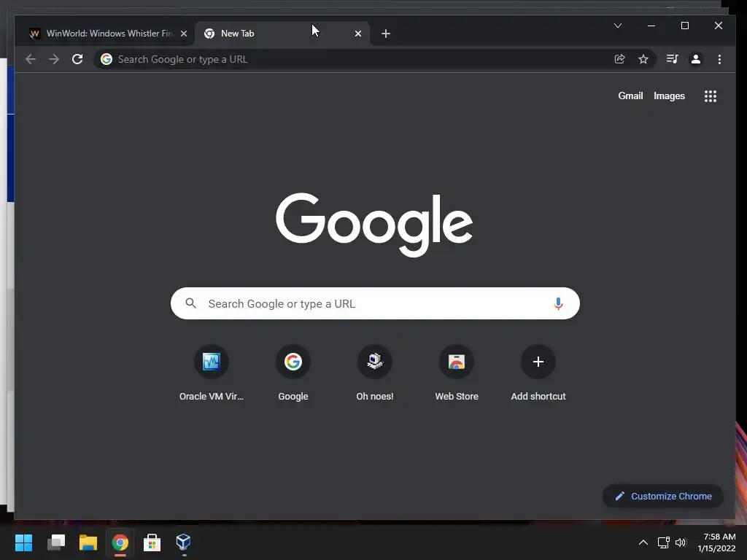Start voice search with the microphone
Image resolution: width=747 pixels, height=560 pixels.
tap(558, 303)
